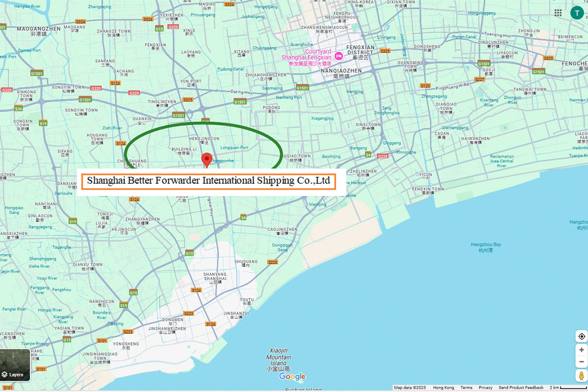The width and height of the screenshot is (588, 392).
Task: Select the QIANXU TOWN label
Action: 87,267
